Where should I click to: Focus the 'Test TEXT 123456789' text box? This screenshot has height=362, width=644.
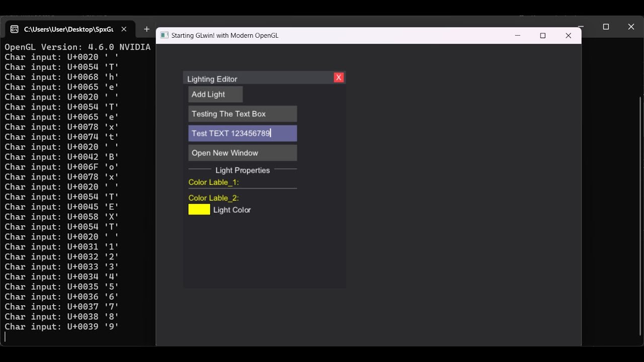tap(243, 133)
